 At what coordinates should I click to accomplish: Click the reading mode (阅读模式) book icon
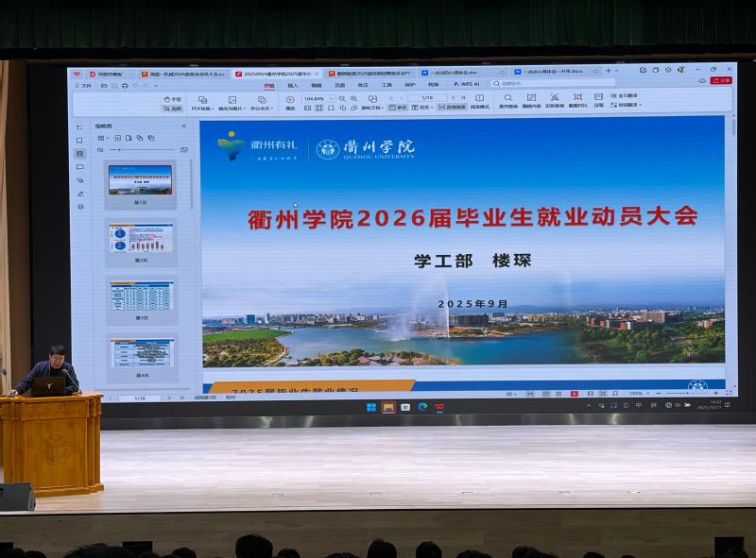(479, 98)
